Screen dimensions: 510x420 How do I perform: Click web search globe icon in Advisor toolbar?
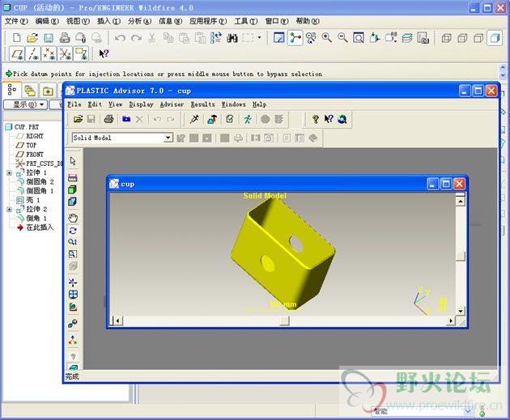click(x=342, y=119)
